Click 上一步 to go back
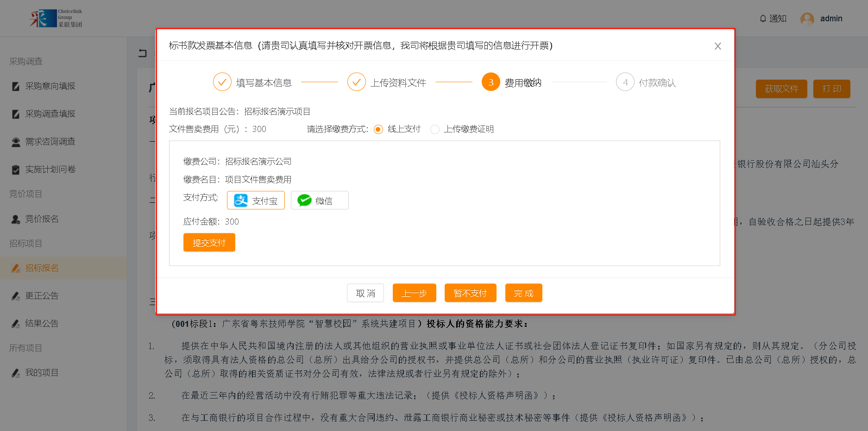The image size is (868, 431). coord(414,293)
